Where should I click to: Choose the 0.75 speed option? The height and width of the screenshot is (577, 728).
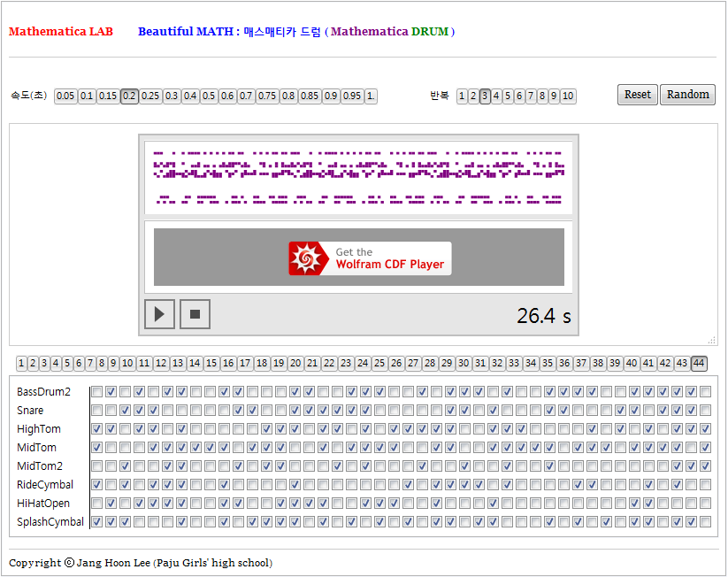click(x=267, y=96)
